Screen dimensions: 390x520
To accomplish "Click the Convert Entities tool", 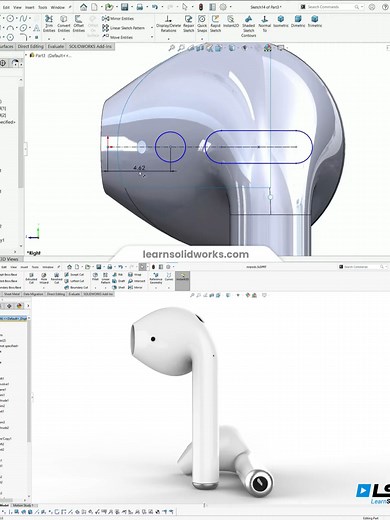I will pyautogui.click(x=64, y=24).
